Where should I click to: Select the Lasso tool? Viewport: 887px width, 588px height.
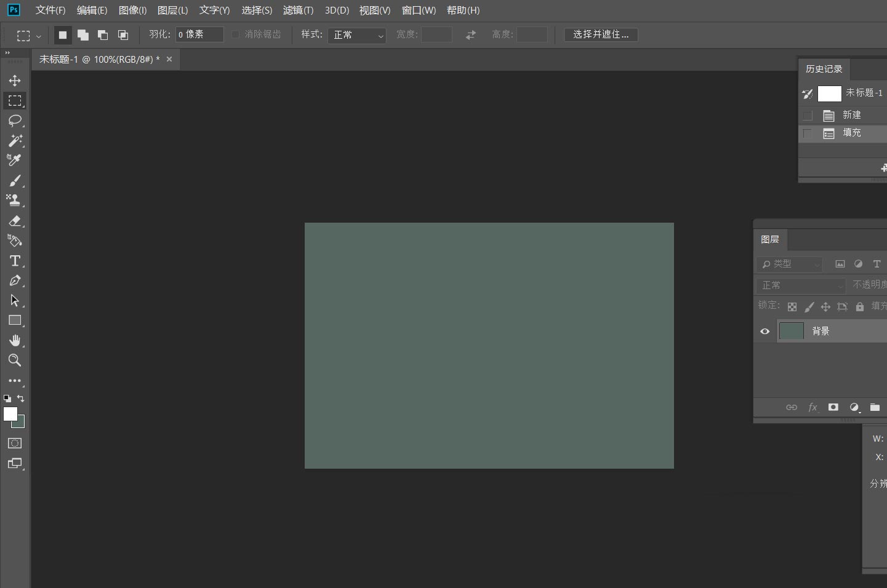15,121
